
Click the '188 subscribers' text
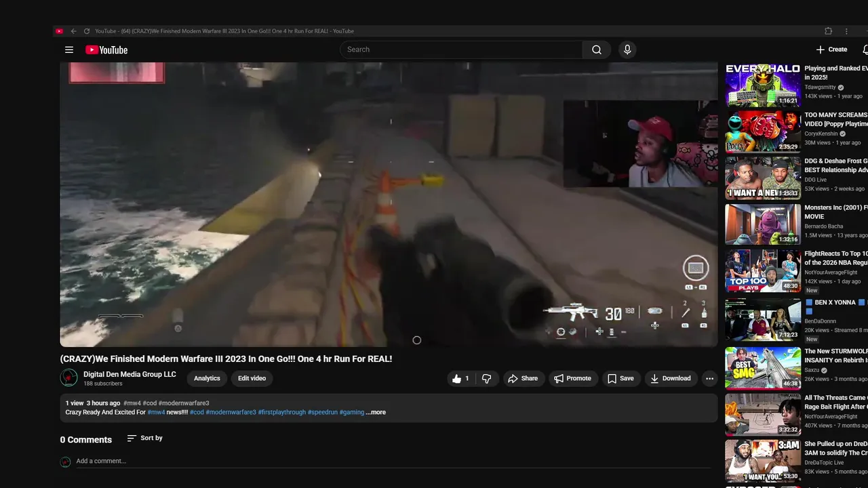103,384
